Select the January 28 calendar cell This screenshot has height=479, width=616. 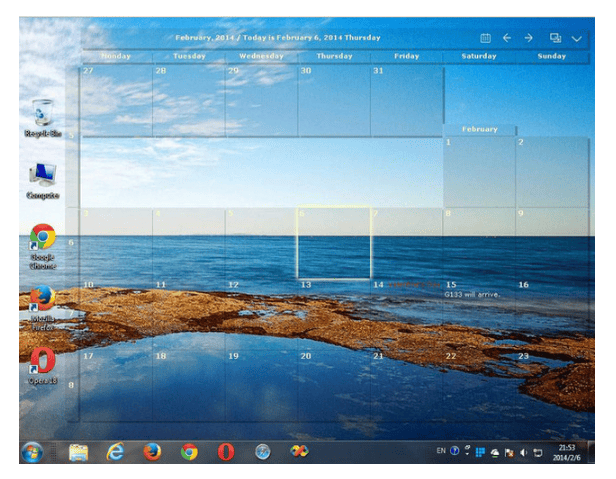pyautogui.click(x=189, y=101)
